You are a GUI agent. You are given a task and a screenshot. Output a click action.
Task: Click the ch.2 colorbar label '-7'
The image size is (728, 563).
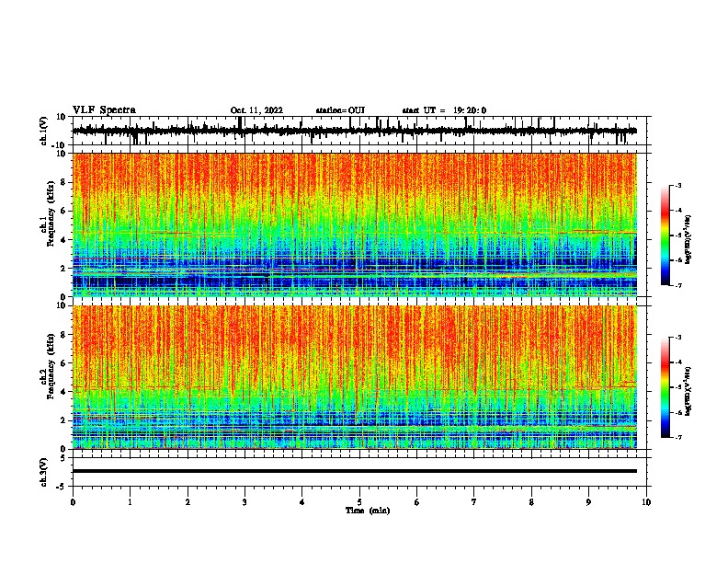(678, 437)
